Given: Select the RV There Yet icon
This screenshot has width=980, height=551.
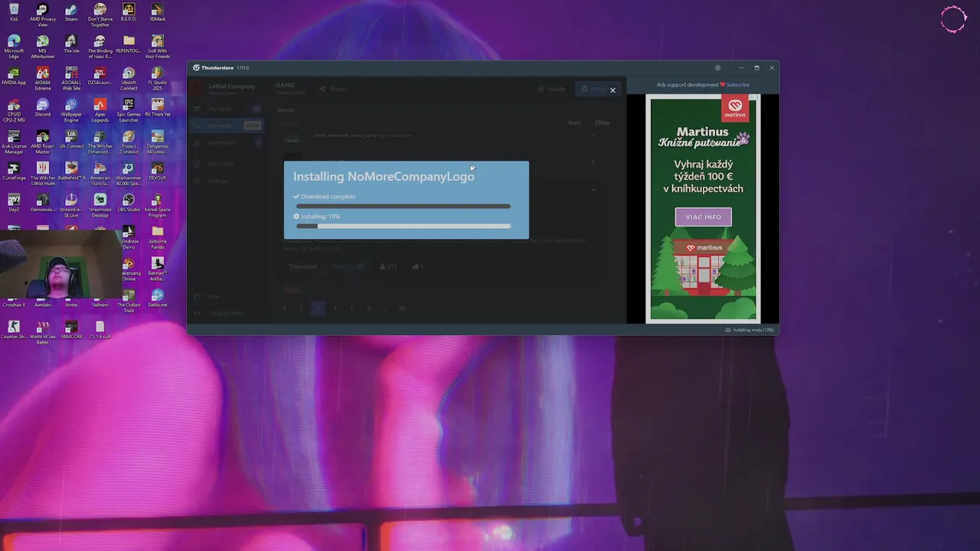Looking at the screenshot, I should click(x=158, y=107).
